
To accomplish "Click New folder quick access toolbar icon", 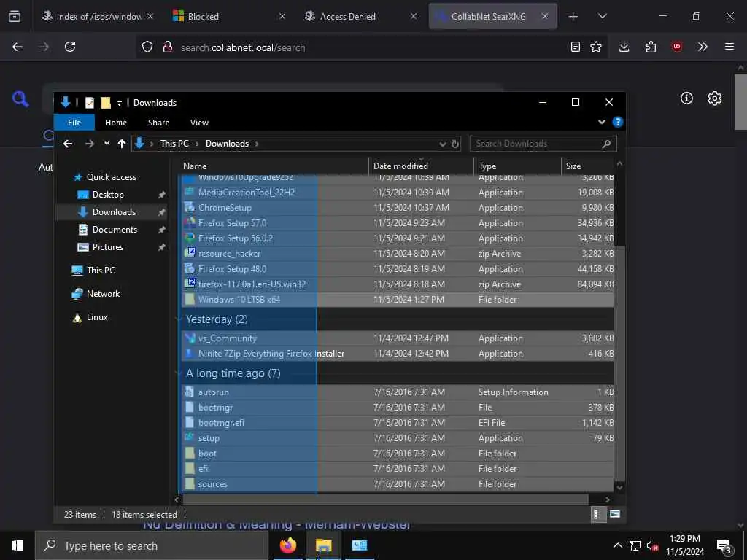I will (x=106, y=102).
